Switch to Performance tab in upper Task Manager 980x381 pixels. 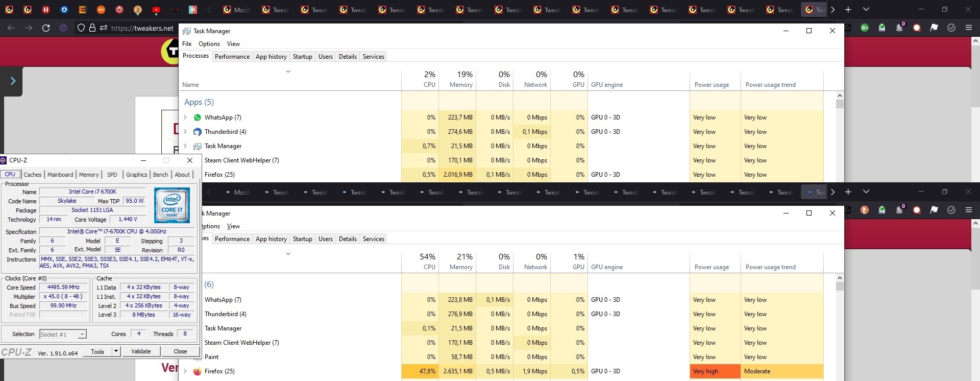(x=232, y=57)
